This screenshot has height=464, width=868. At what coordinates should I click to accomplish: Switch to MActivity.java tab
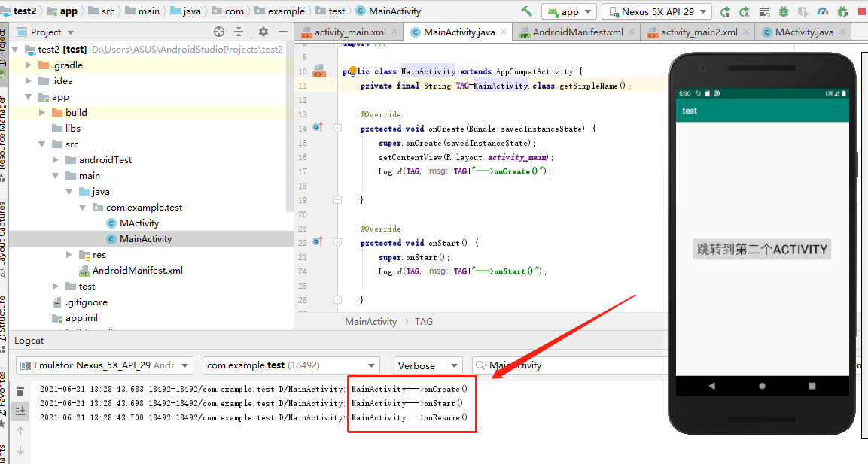[x=804, y=32]
